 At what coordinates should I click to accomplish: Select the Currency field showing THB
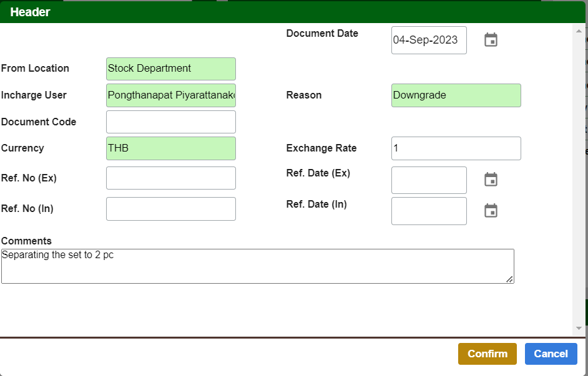[x=171, y=148]
